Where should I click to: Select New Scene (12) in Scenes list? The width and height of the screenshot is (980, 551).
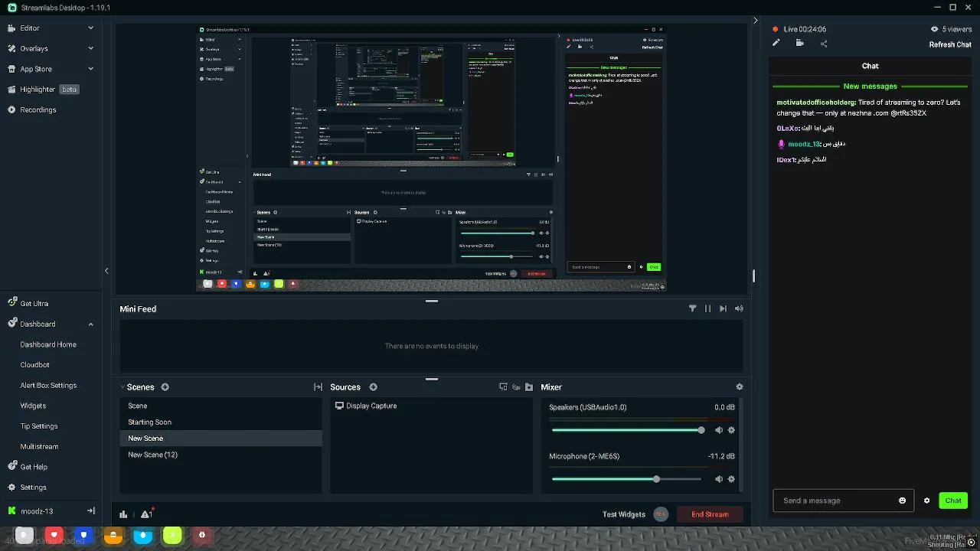click(x=220, y=455)
